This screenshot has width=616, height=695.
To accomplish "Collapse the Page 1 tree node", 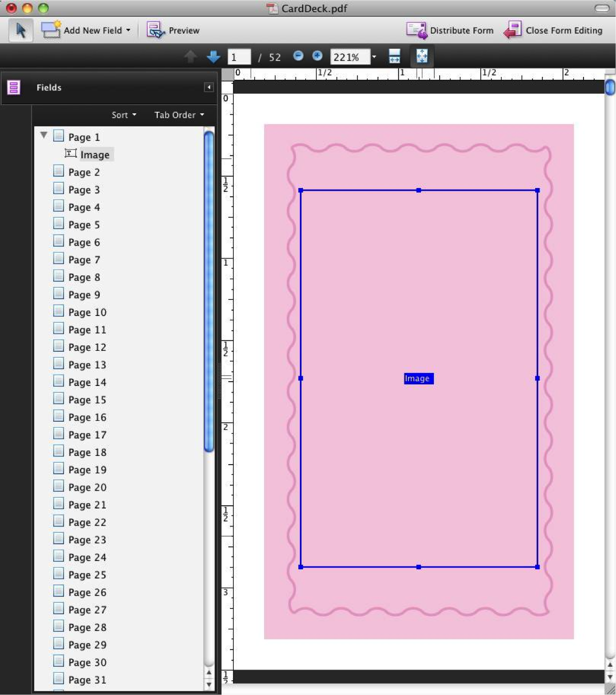I will (44, 136).
